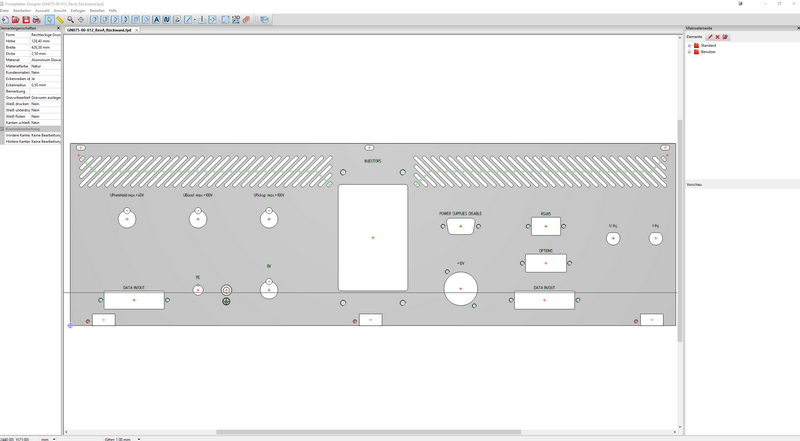Viewport: 800px width, 441px height.
Task: Click the Höhe value field
Action: [45, 41]
